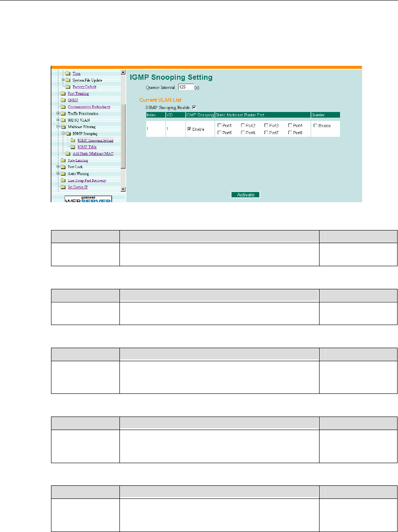Open the IGMP Table link

[x=87, y=147]
